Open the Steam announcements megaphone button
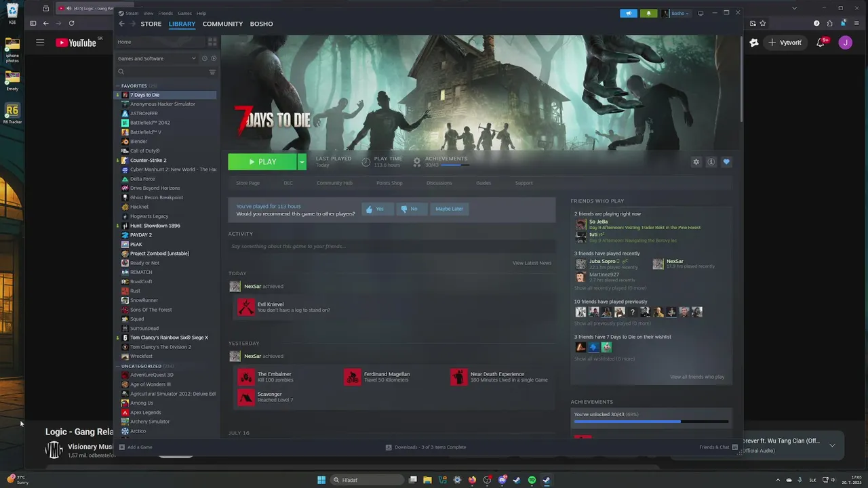Viewport: 868px width, 488px height. [x=629, y=13]
